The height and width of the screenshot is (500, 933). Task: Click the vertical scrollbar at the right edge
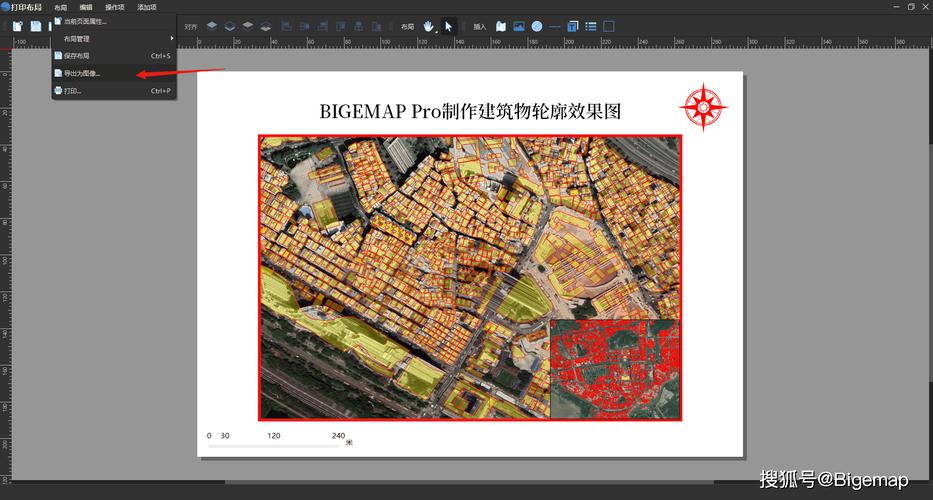click(929, 262)
